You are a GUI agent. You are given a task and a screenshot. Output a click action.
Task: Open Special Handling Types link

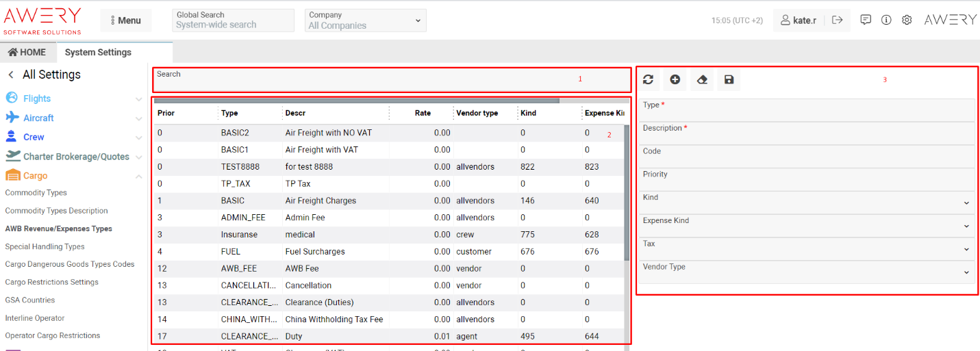pyautogui.click(x=45, y=246)
